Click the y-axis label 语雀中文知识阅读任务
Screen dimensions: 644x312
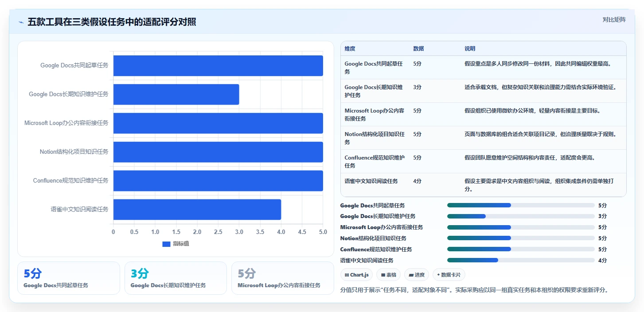[79, 210]
